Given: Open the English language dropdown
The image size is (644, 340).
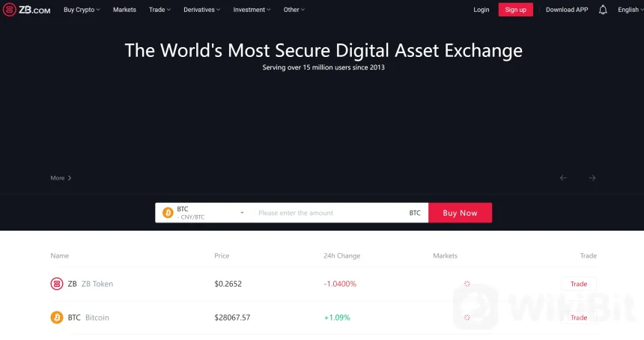Looking at the screenshot, I should (630, 10).
